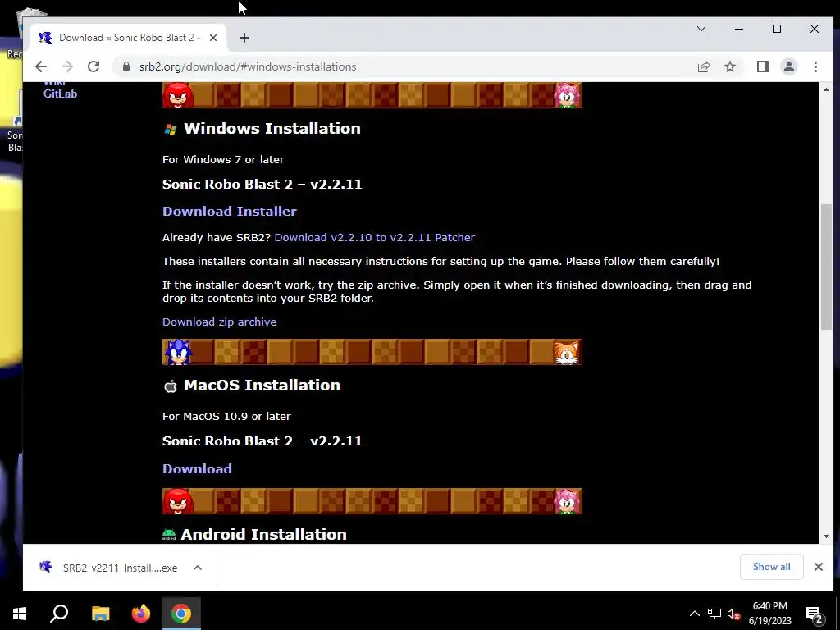Click the vertical scrollbar thumb
Image resolution: width=840 pixels, height=630 pixels.
point(826,267)
